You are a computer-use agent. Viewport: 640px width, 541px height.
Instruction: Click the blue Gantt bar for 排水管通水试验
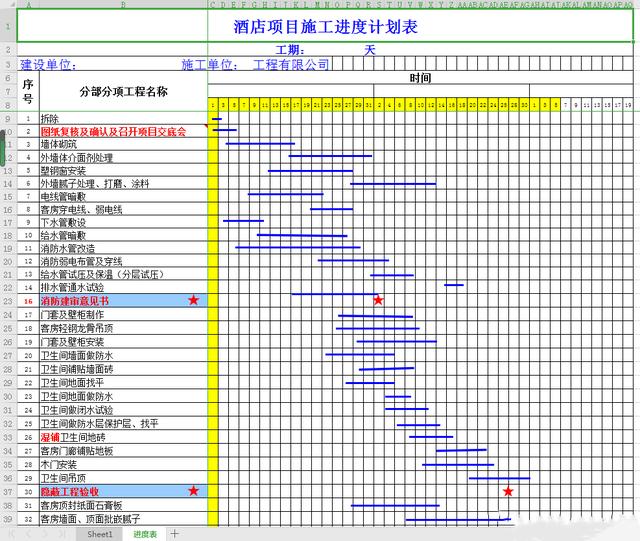pos(454,285)
